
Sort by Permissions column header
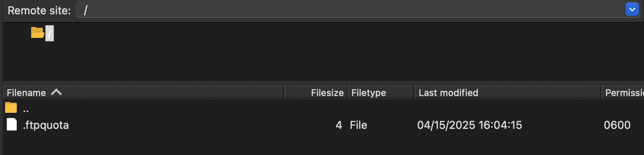click(x=623, y=92)
